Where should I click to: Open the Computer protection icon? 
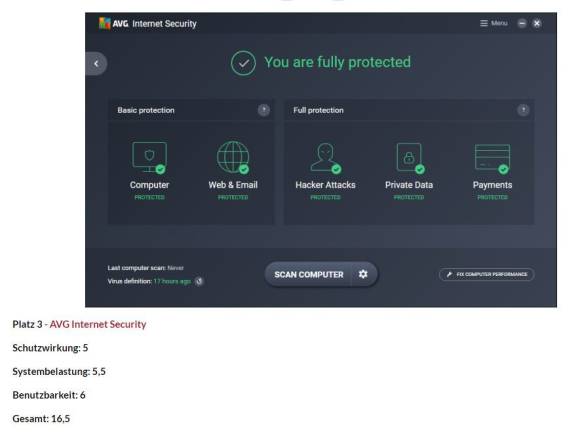(x=149, y=158)
